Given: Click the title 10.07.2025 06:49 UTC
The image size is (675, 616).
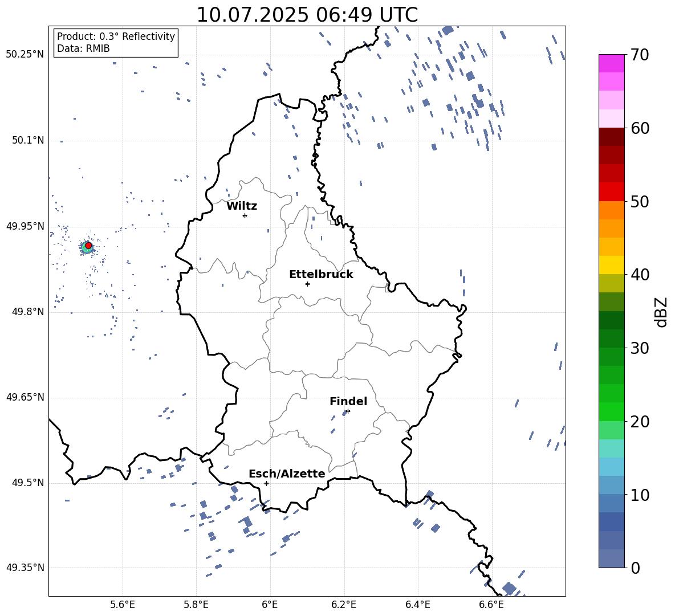Looking at the screenshot, I should 307,15.
